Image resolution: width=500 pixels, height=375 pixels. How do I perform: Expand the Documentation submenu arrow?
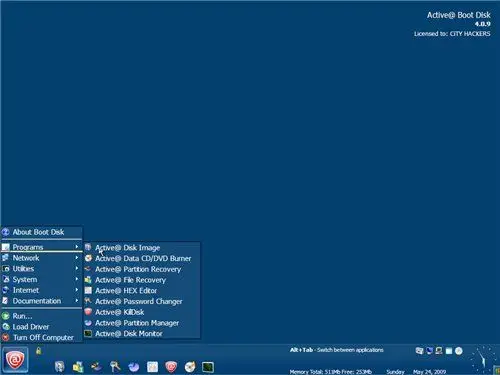coord(77,301)
